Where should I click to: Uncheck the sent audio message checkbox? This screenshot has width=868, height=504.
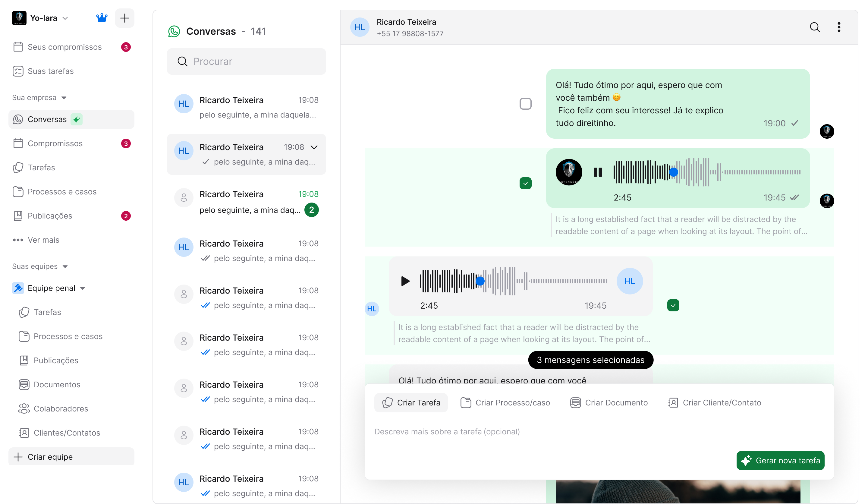coord(525,183)
